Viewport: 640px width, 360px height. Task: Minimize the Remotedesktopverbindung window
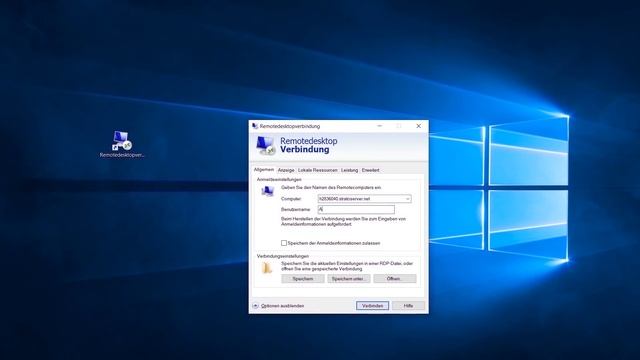click(x=380, y=126)
